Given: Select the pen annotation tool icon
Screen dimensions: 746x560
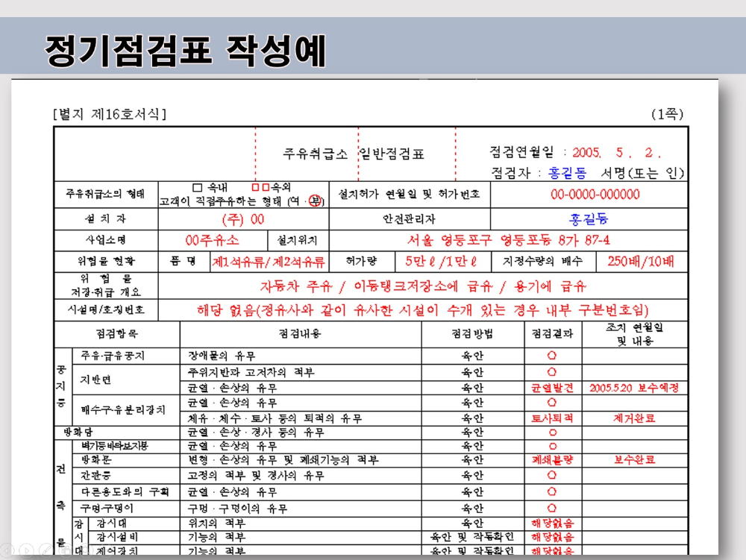Looking at the screenshot, I should pos(46,550).
